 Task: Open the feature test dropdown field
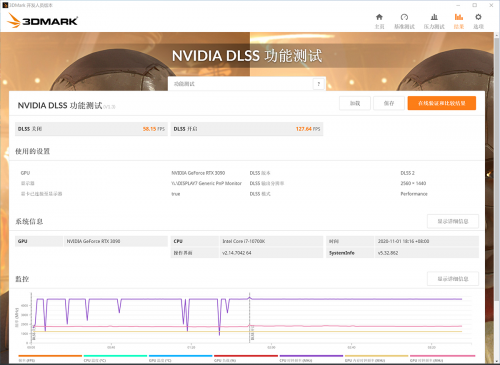pos(247,84)
